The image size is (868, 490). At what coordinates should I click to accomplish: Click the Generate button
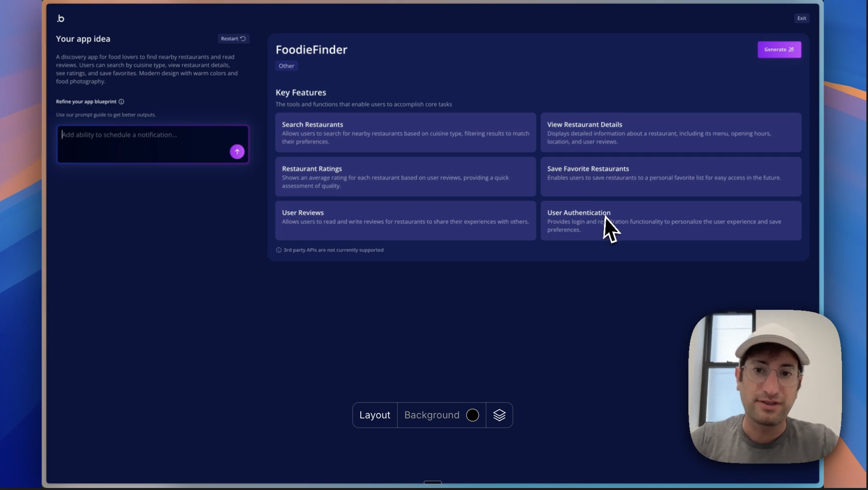[x=779, y=49]
